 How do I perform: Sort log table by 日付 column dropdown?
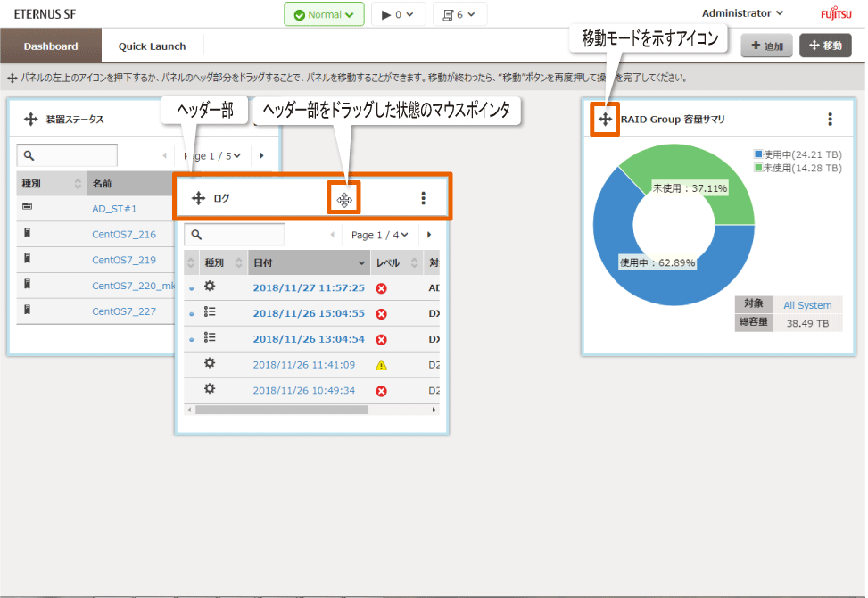click(310, 262)
